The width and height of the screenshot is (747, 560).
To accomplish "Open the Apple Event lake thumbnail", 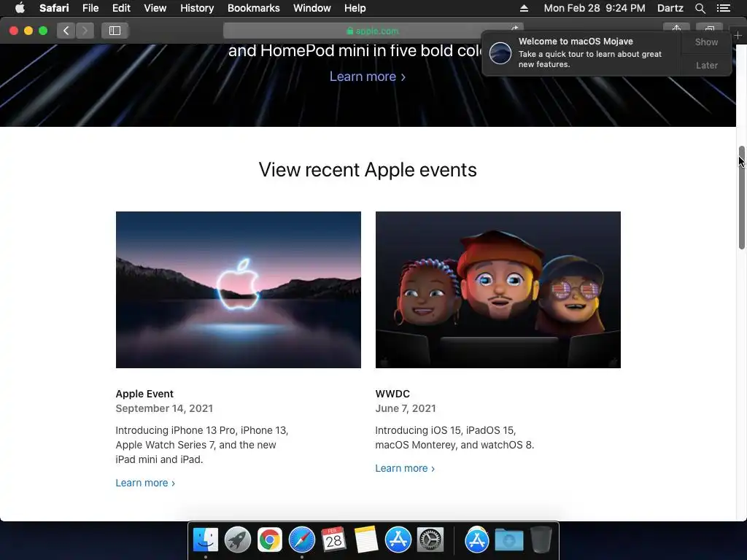I will pos(239,289).
